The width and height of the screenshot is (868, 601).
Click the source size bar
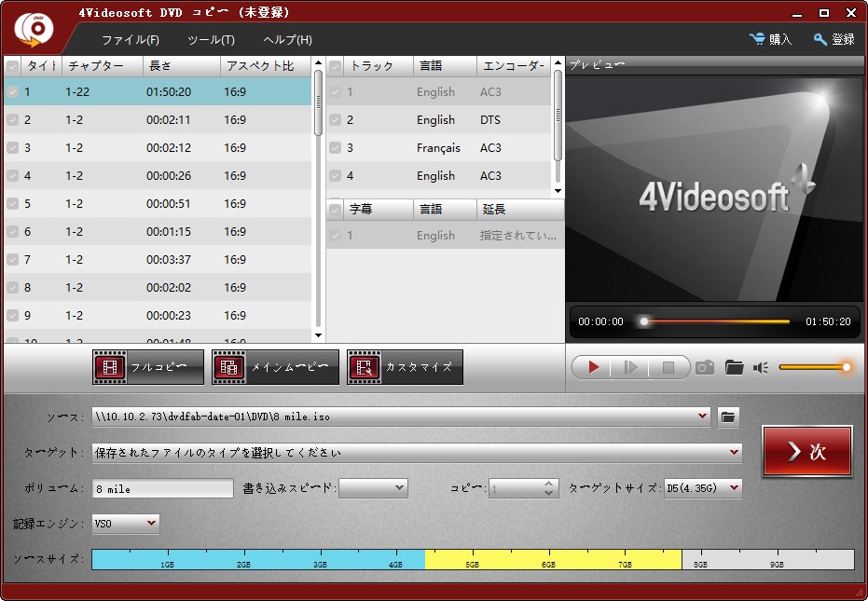click(x=473, y=559)
